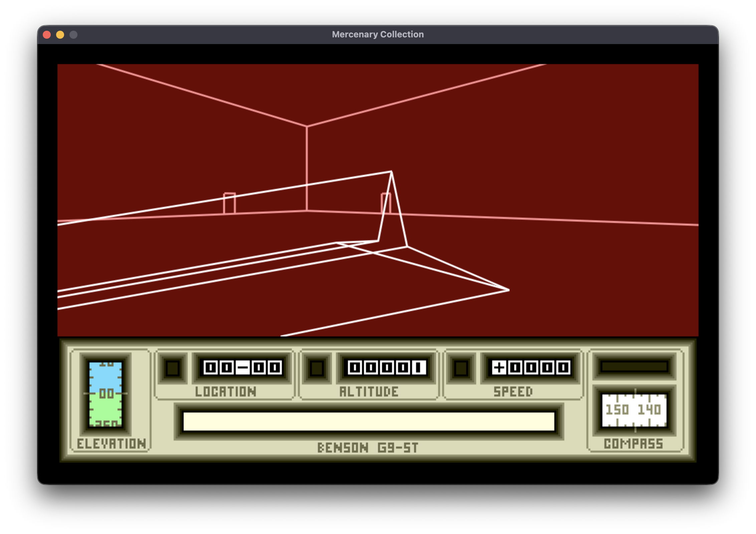Click the 00-00 location coordinate readout

point(243,368)
